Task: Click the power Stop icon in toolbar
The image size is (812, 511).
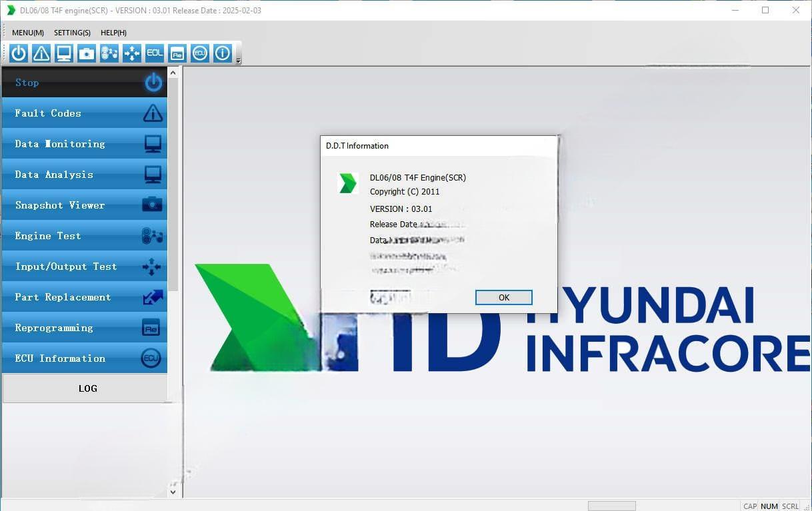Action: pos(19,53)
